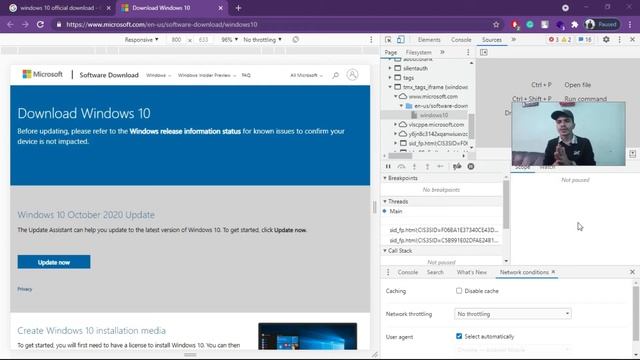
Task: Select the Main thread
Action: [396, 211]
